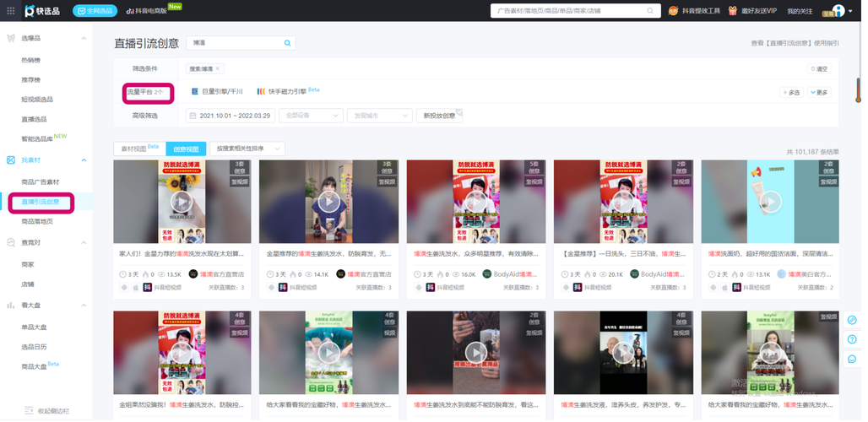
Task: Click the search magnifier in the top search bar
Action: pyautogui.click(x=650, y=10)
